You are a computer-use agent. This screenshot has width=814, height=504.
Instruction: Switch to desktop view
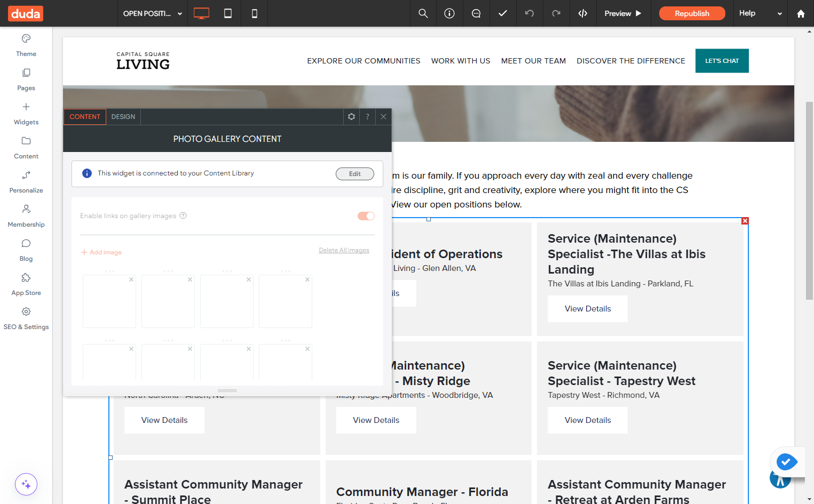201,13
